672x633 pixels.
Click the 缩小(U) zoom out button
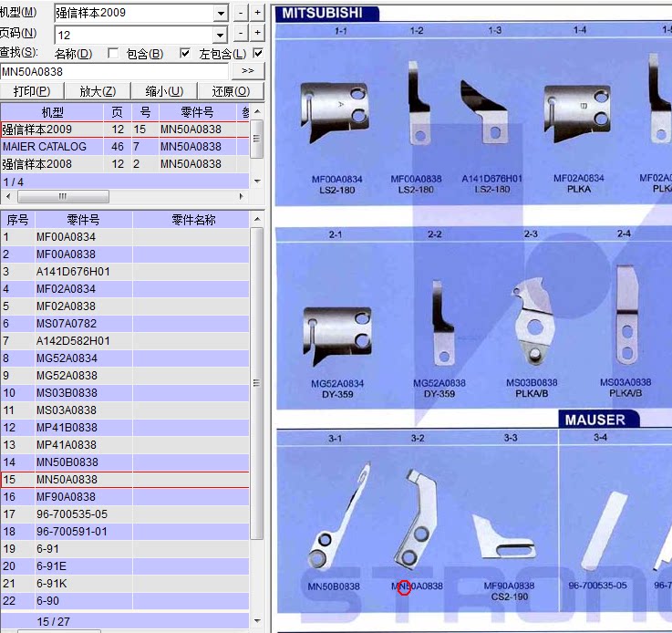[x=164, y=91]
